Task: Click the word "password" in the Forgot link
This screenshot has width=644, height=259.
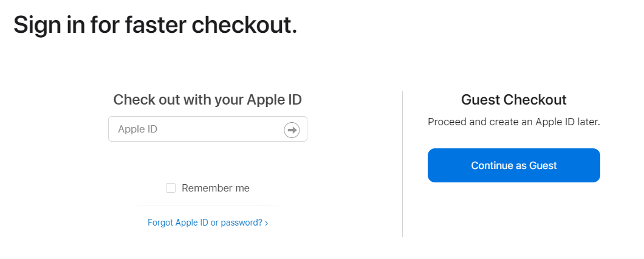Action: (x=241, y=223)
